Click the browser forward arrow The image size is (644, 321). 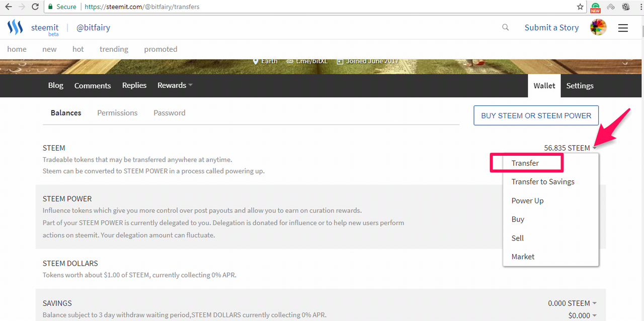click(22, 7)
